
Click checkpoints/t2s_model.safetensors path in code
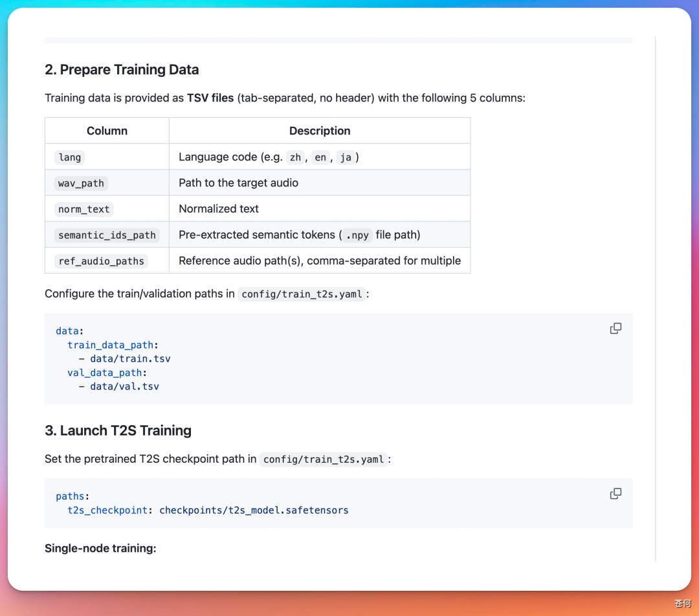(254, 511)
